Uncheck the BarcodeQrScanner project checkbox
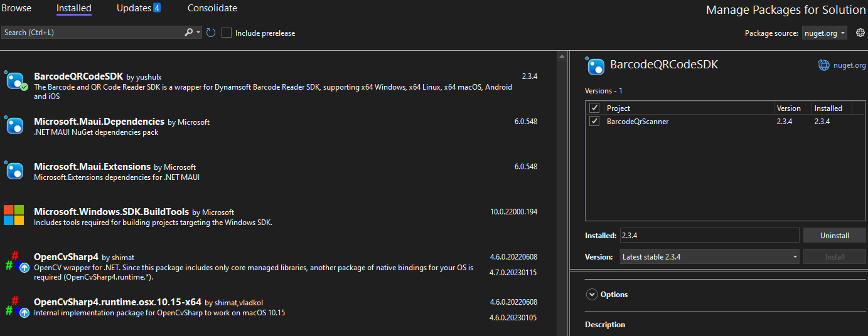Screen dimensions: 868x336 594,122
